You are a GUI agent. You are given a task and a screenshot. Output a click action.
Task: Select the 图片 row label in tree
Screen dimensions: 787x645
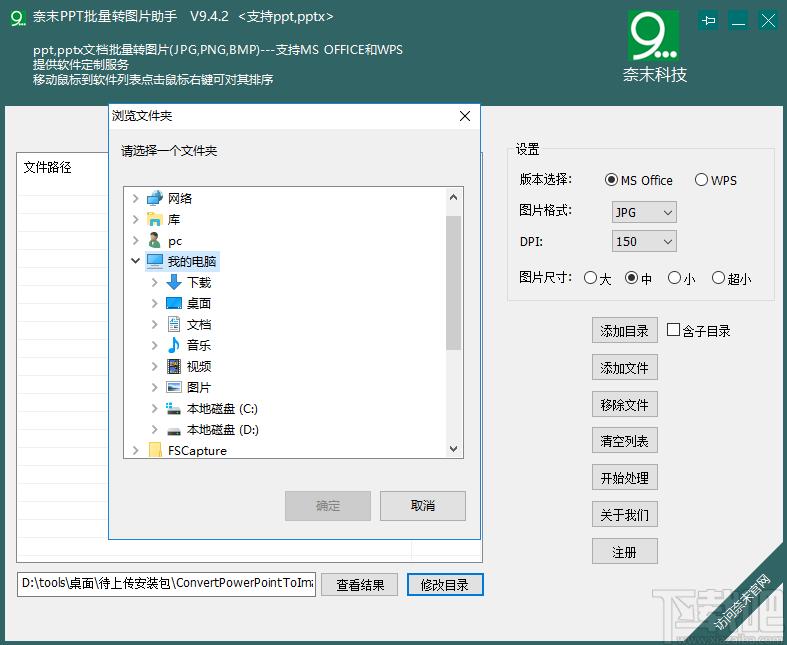click(199, 388)
